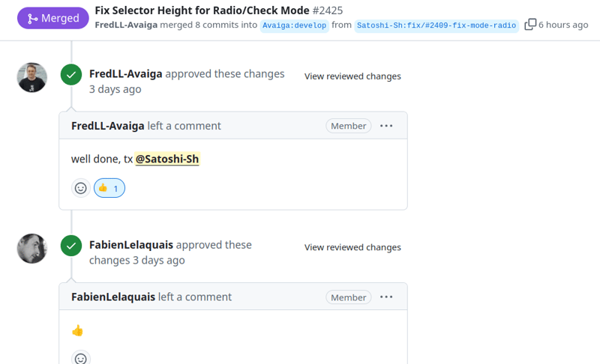Open options menu on FredLL-Avaiga's comment
The height and width of the screenshot is (364, 600).
point(386,126)
